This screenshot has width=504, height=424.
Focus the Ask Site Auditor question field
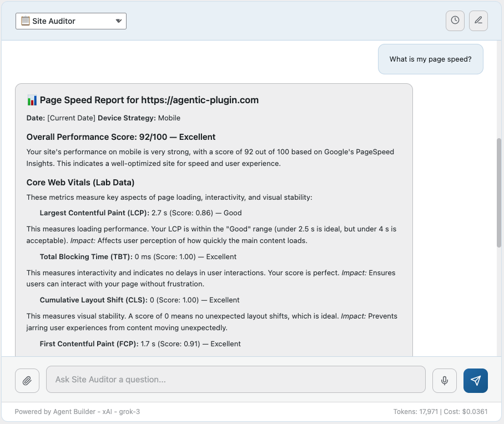(x=236, y=380)
